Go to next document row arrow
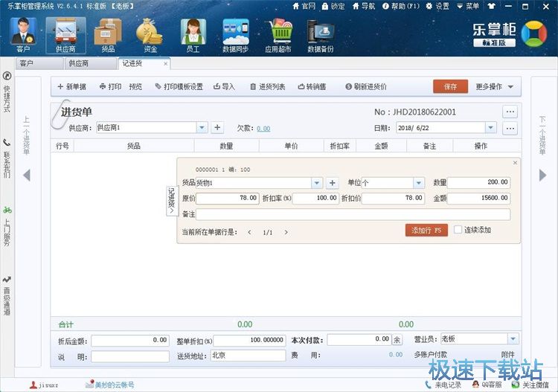558x392 pixels. click(286, 232)
